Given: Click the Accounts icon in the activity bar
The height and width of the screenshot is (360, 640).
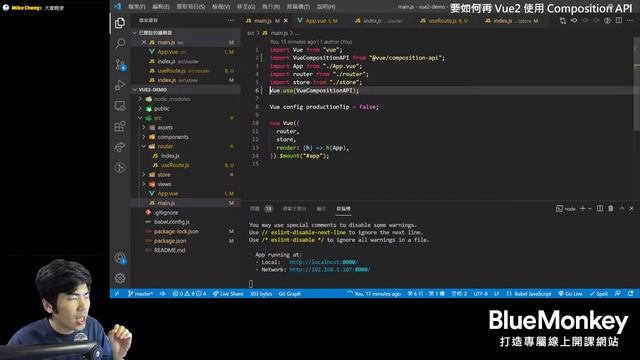Looking at the screenshot, I should tap(120, 258).
